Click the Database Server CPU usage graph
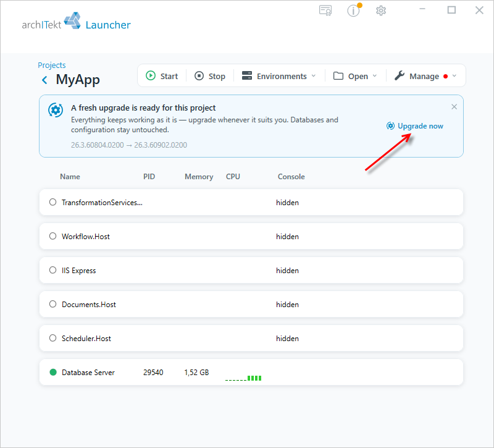Viewport: 494px width, 448px height. point(243,377)
